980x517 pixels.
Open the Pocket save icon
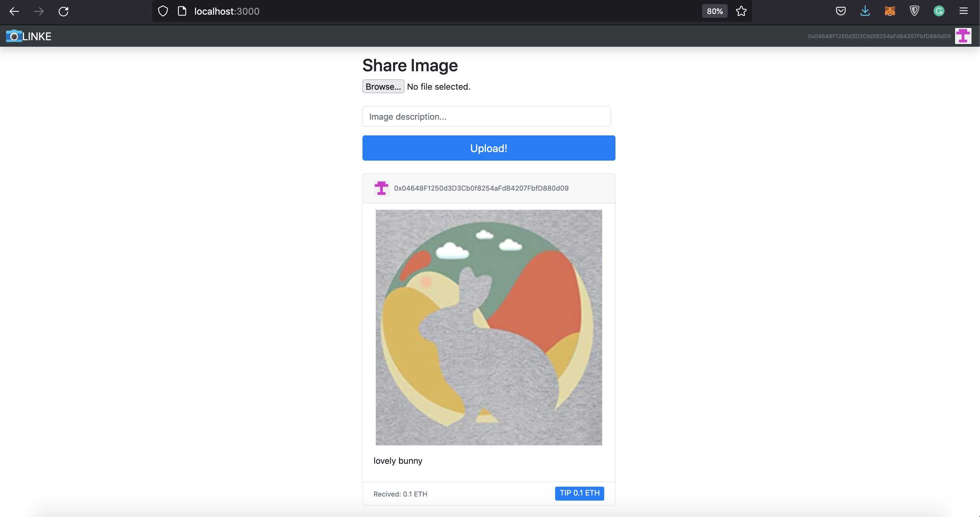(841, 11)
